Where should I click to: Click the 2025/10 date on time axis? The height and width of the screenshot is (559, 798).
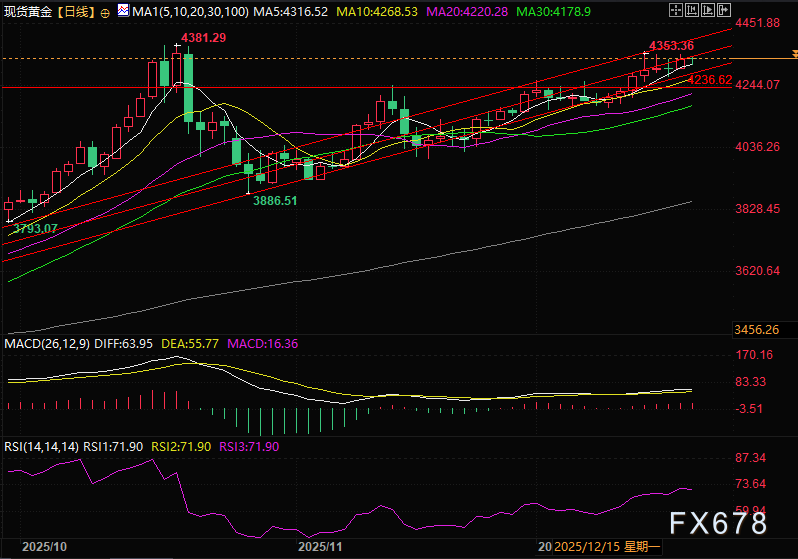43,548
